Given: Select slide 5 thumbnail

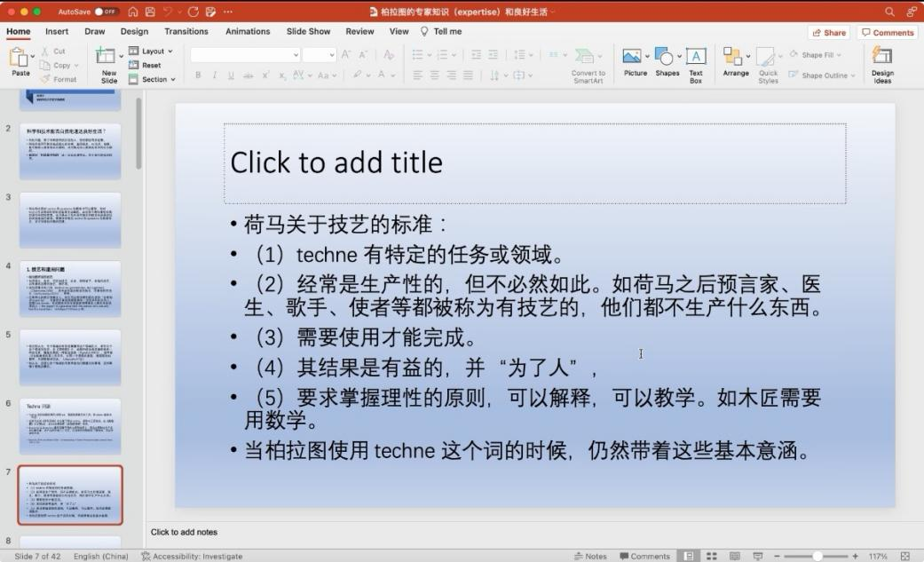Looking at the screenshot, I should [x=70, y=357].
